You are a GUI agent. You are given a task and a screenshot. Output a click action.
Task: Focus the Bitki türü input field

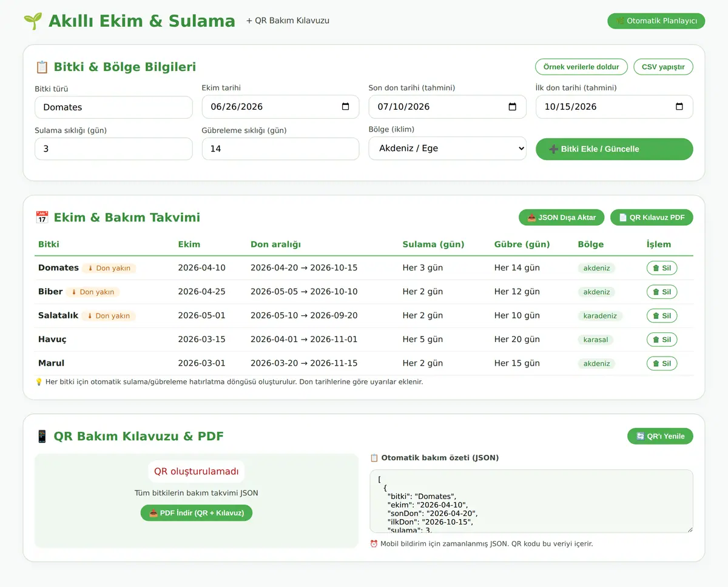coord(113,107)
